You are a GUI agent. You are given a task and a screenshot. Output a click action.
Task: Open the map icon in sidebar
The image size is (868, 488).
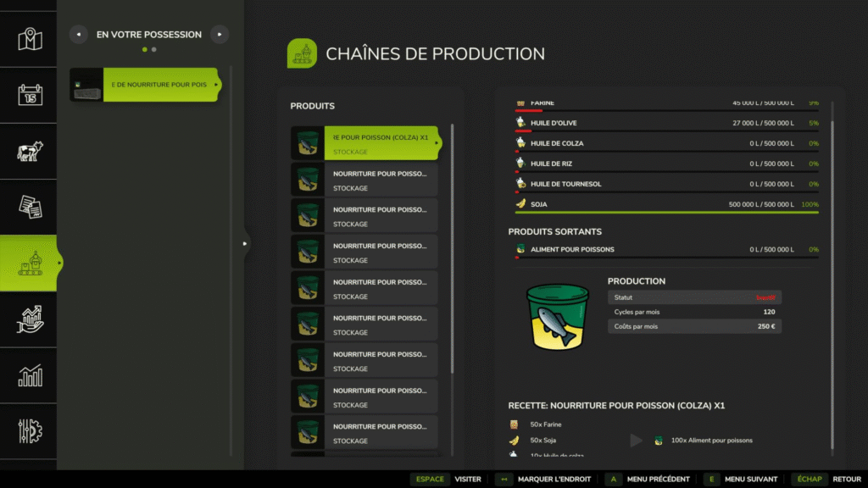[30, 38]
